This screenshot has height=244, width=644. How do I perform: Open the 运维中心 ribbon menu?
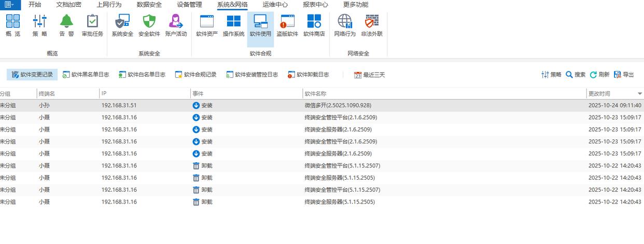click(275, 5)
